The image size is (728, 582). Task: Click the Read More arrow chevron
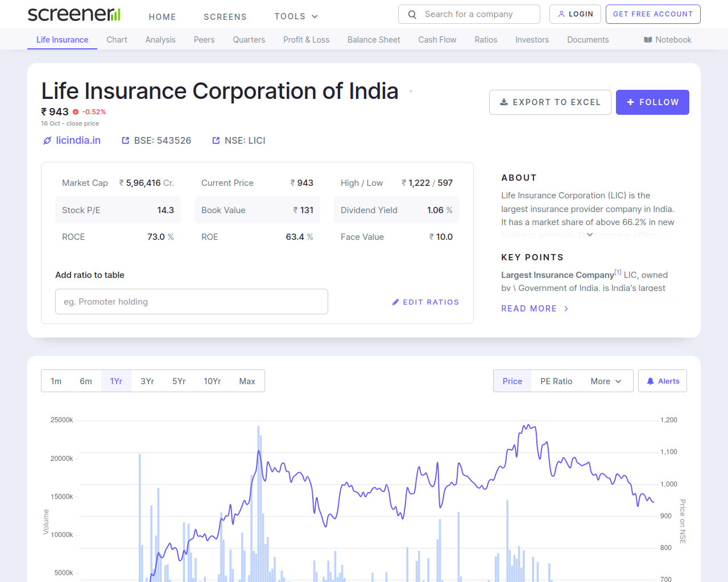click(x=566, y=309)
